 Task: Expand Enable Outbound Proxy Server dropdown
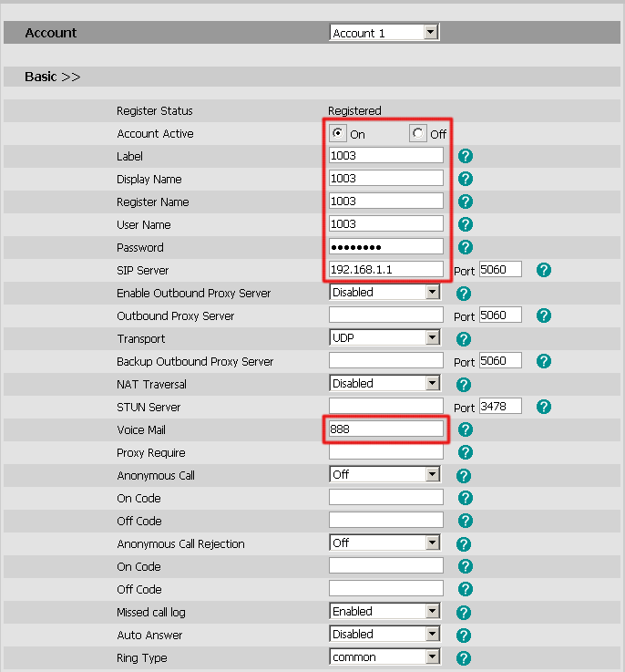384,293
